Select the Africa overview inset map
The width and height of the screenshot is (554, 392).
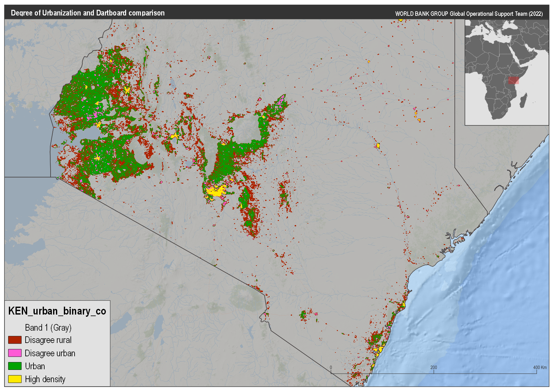coord(506,72)
